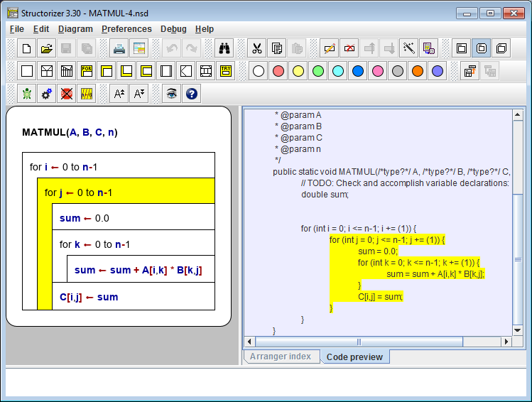Apply white color to element
The height and width of the screenshot is (402, 532).
(x=259, y=71)
